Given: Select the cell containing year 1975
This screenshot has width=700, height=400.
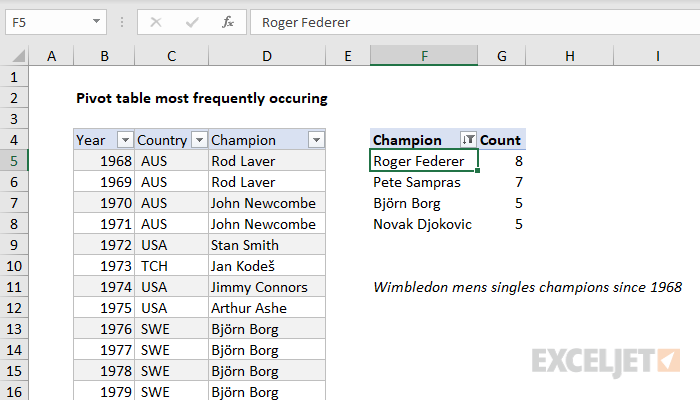Looking at the screenshot, I should pyautogui.click(x=104, y=308).
